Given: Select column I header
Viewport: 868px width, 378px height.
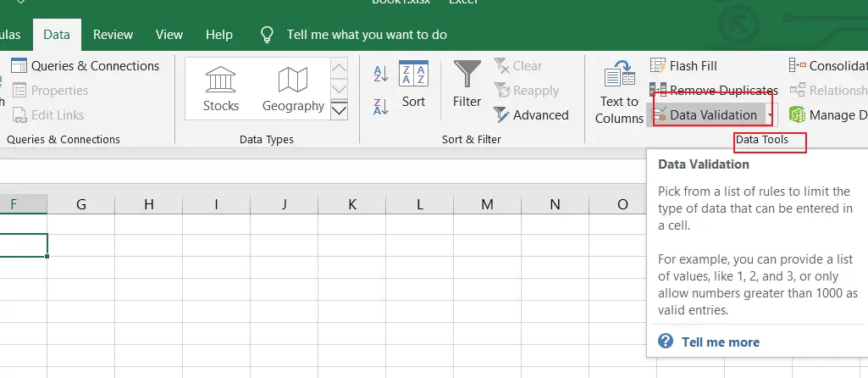Looking at the screenshot, I should [216, 204].
